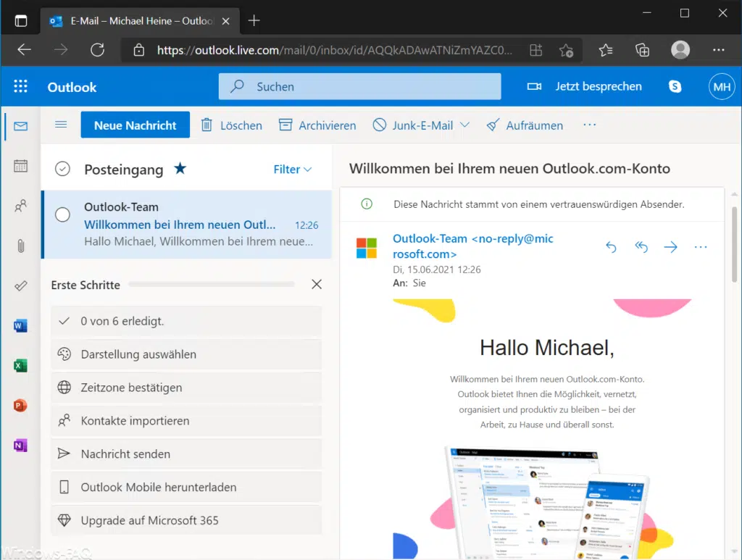Viewport: 742px width, 560px height.
Task: Launch Word from the left sidebar
Action: pos(20,325)
